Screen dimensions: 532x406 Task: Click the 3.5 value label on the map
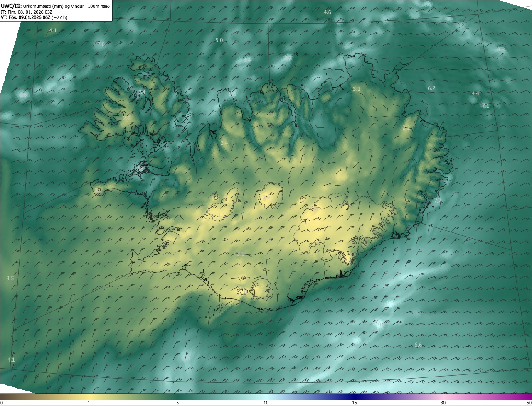[10, 279]
